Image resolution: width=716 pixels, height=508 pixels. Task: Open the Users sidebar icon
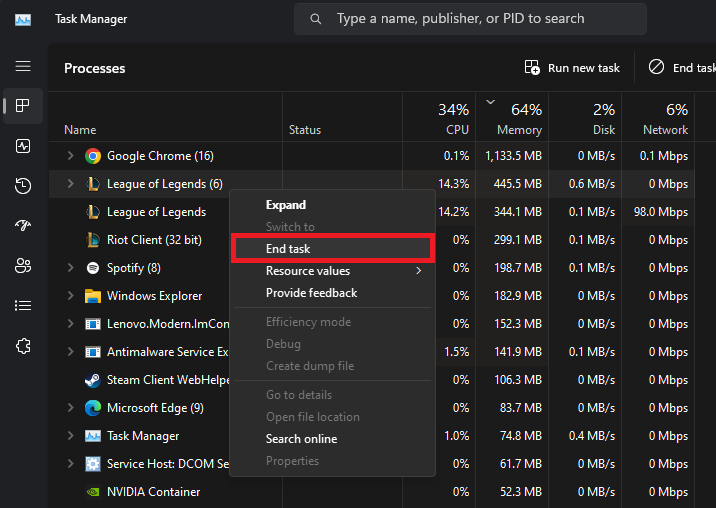(23, 265)
